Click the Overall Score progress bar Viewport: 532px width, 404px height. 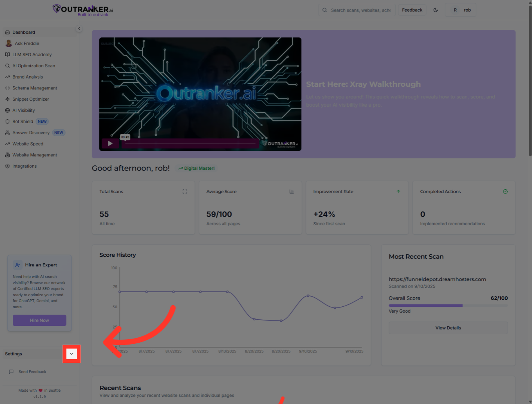pyautogui.click(x=448, y=305)
